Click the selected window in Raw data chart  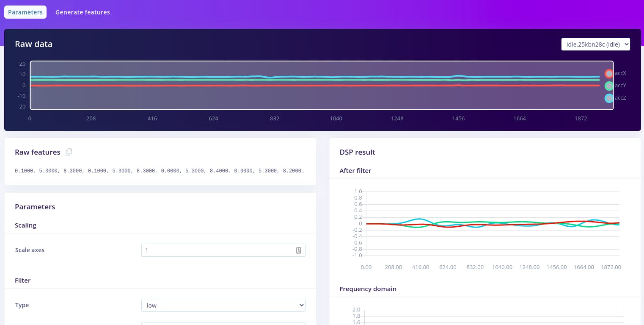pos(322,85)
